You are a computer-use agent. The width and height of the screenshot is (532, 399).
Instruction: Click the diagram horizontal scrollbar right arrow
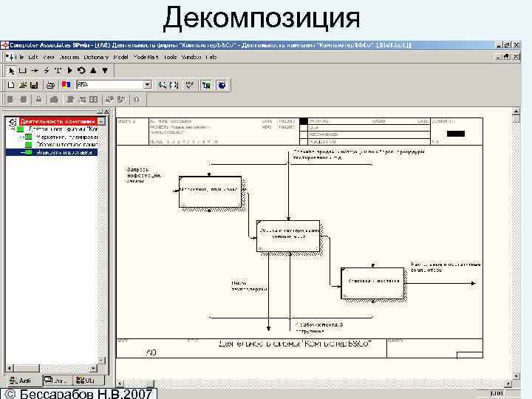(x=508, y=383)
